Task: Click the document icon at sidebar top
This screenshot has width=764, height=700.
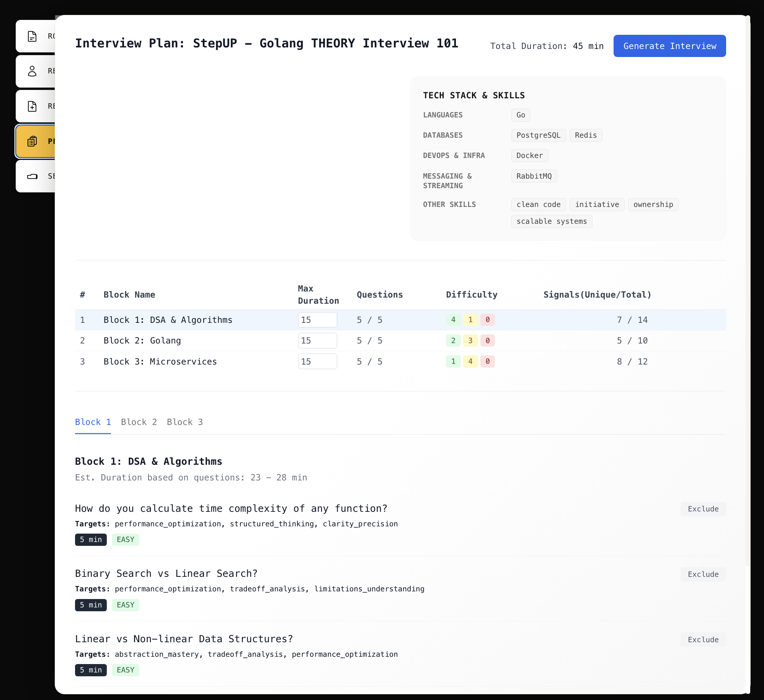Action: click(32, 36)
